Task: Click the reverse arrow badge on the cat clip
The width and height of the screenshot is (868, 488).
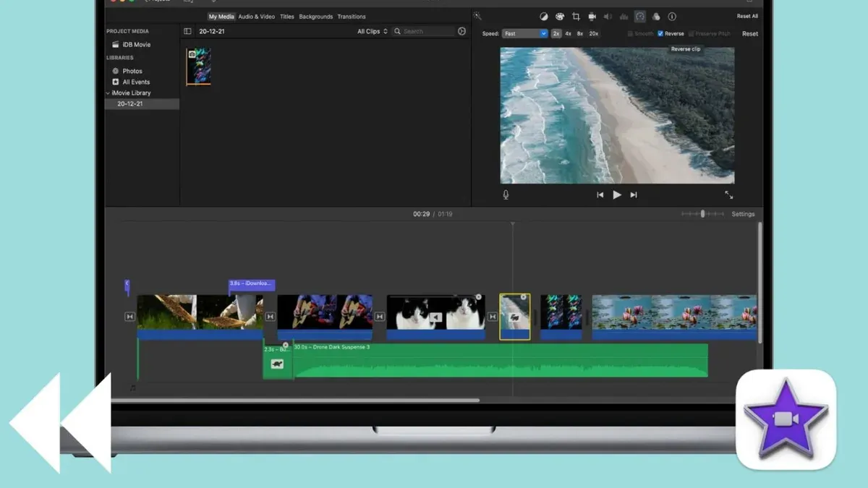Action: [435, 317]
